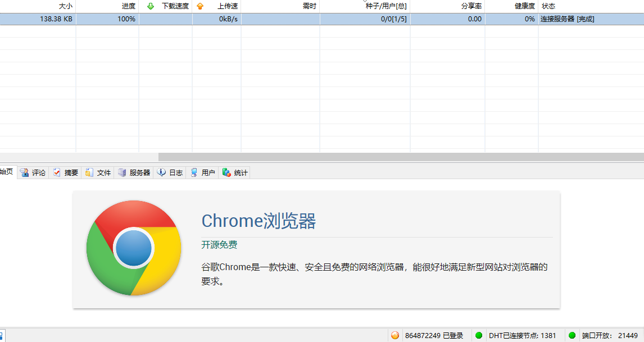Screen dimensions: 644x342
Task: Click DHT已连接节点: 1381 status entry
Action: (522, 335)
